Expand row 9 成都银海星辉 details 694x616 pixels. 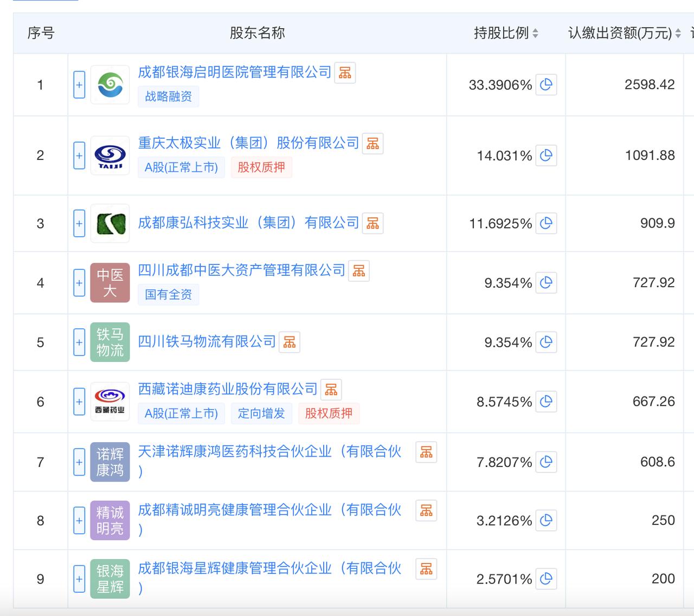click(x=79, y=579)
